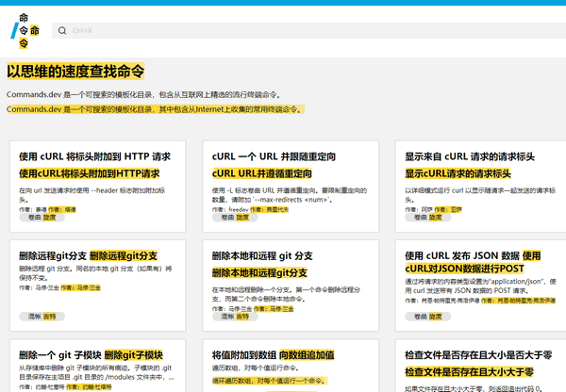Click the tag pill in the request headers card
This screenshot has width=566, height=392.
click(x=427, y=218)
